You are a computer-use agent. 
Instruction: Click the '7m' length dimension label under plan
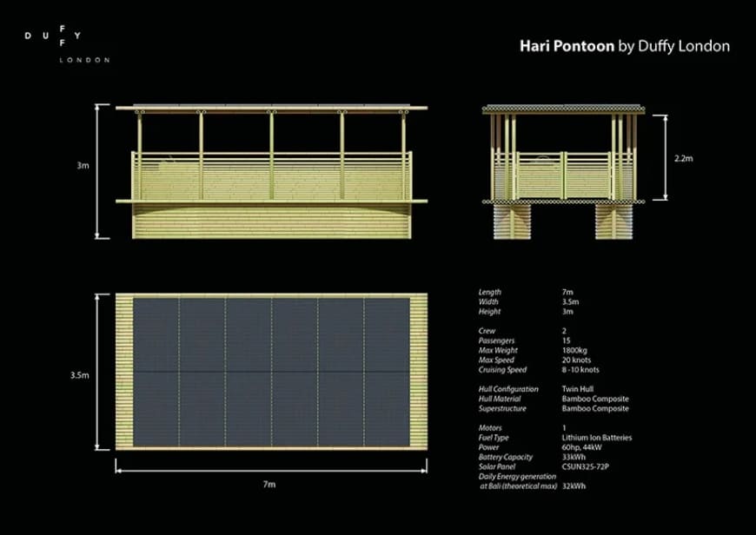click(x=269, y=484)
